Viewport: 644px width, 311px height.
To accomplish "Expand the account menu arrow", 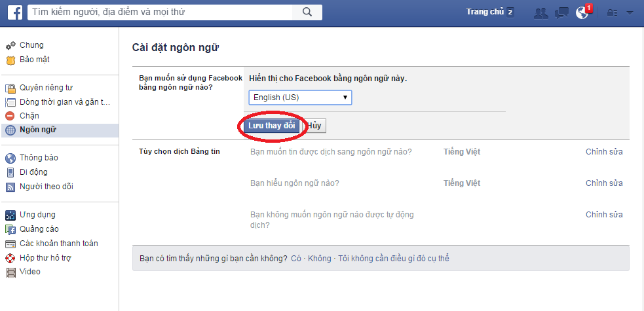I will tap(630, 12).
